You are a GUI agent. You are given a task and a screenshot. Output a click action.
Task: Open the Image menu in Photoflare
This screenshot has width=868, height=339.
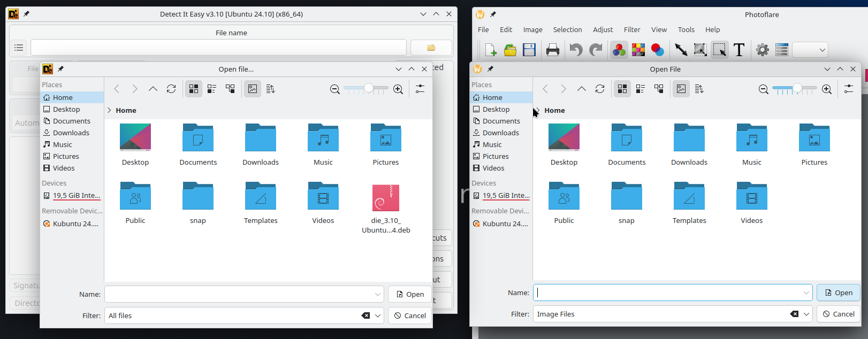[x=532, y=29]
